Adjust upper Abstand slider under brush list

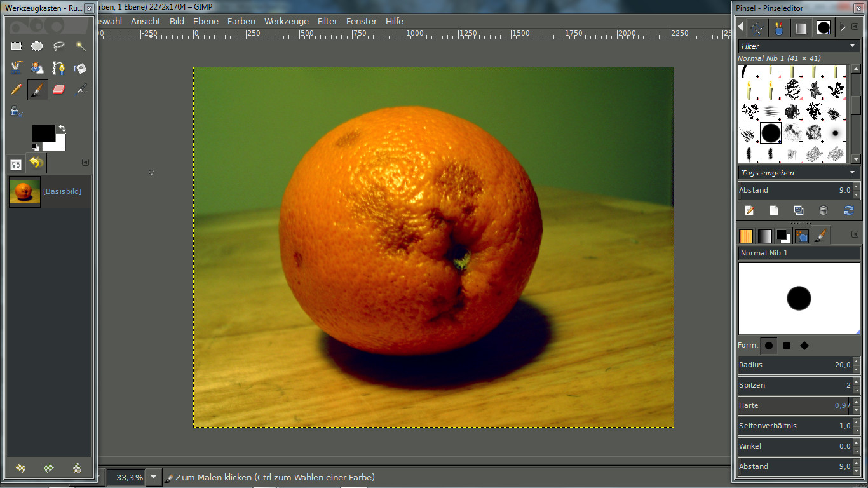798,190
